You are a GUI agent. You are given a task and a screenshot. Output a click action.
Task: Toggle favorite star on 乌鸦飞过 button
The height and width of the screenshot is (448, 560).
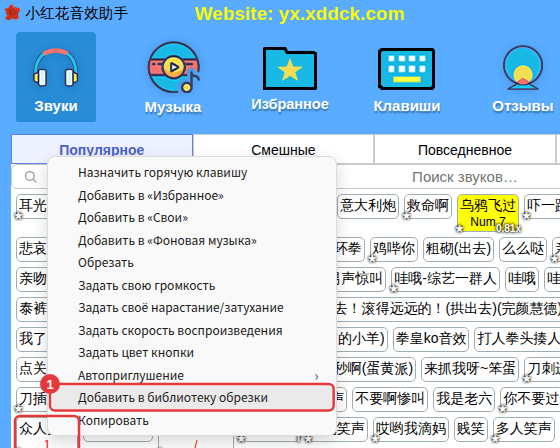(460, 228)
